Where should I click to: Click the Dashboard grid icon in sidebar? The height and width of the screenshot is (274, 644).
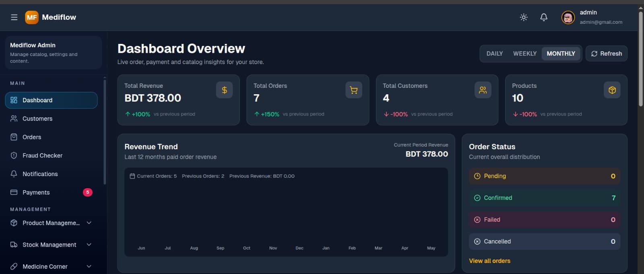(x=14, y=100)
